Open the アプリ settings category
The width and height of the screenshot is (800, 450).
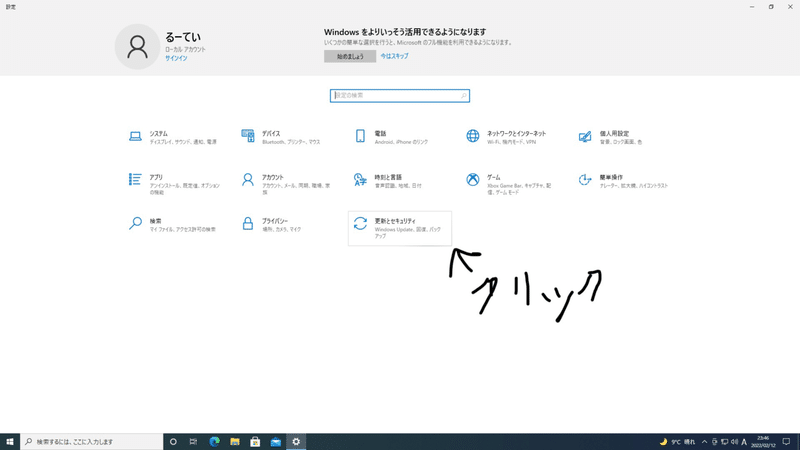coord(175,184)
